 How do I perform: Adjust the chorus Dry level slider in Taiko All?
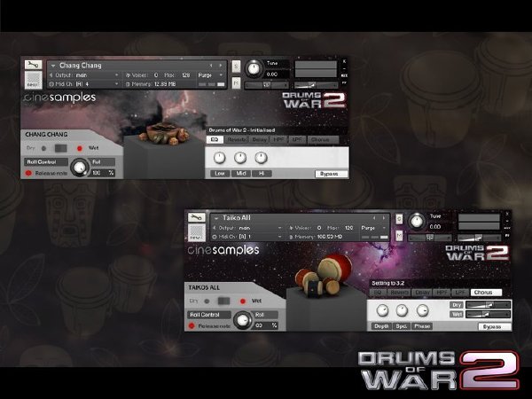pyautogui.click(x=489, y=305)
